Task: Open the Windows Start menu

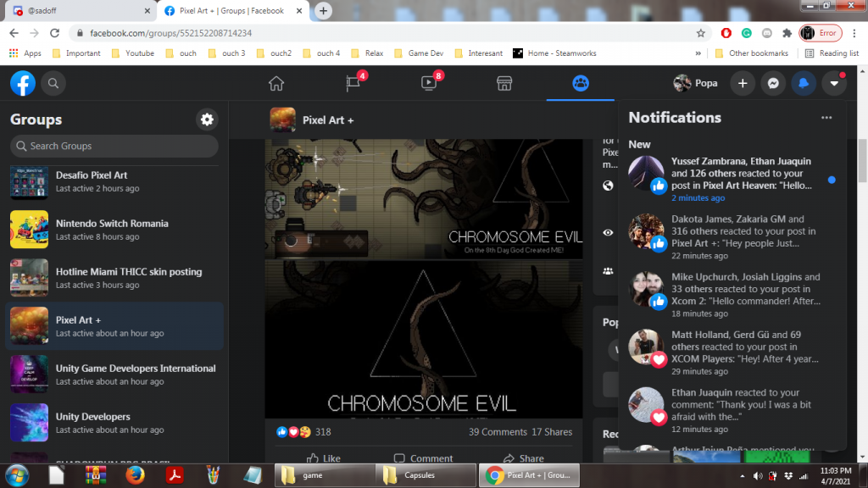Action: click(17, 475)
